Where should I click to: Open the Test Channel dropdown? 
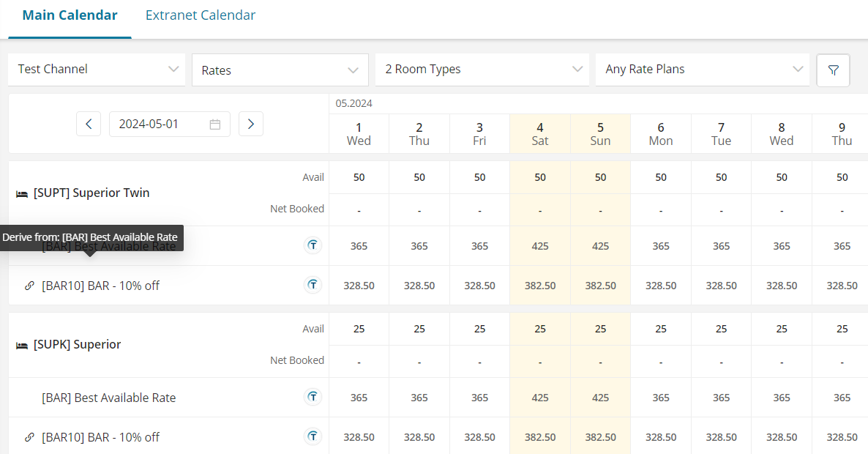point(97,70)
